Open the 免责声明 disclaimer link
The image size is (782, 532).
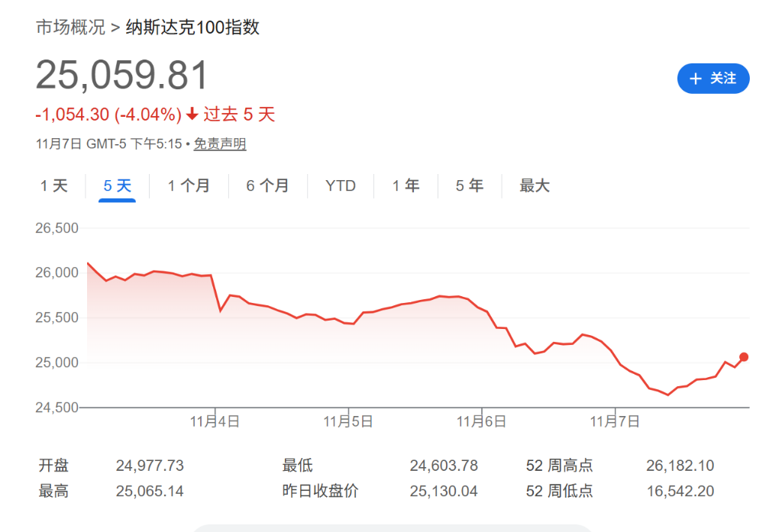tap(221, 143)
